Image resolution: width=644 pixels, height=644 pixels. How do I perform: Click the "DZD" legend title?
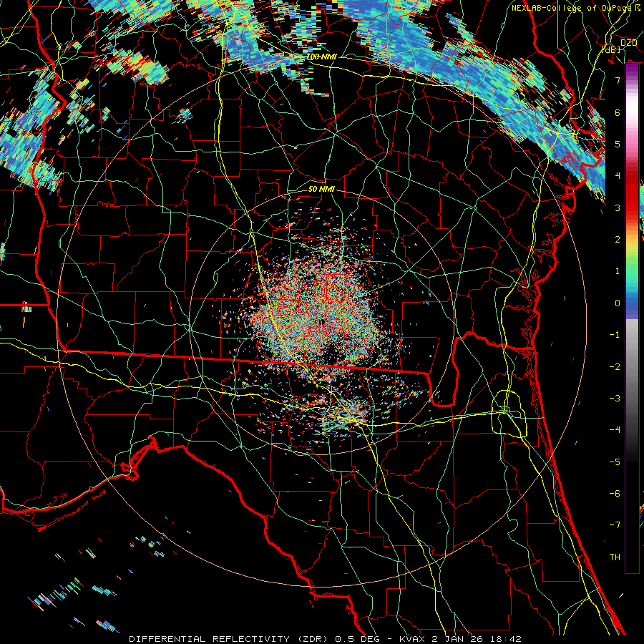pyautogui.click(x=628, y=43)
